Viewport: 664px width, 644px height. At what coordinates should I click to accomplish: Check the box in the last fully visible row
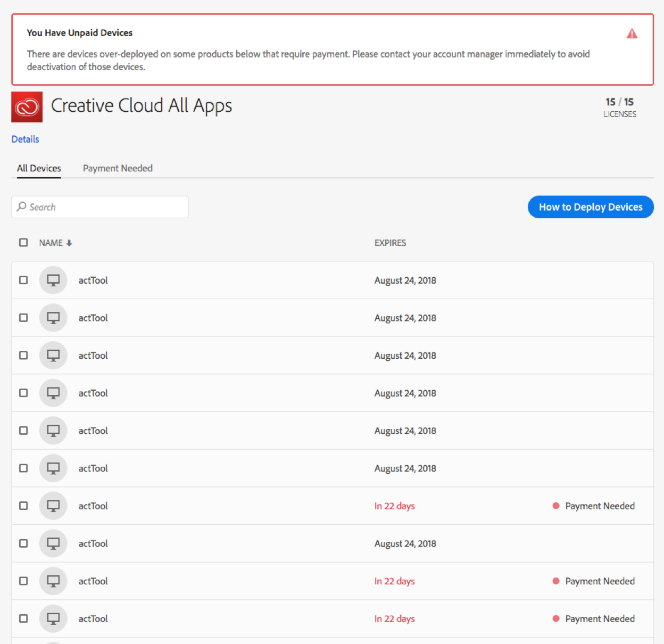(x=23, y=618)
